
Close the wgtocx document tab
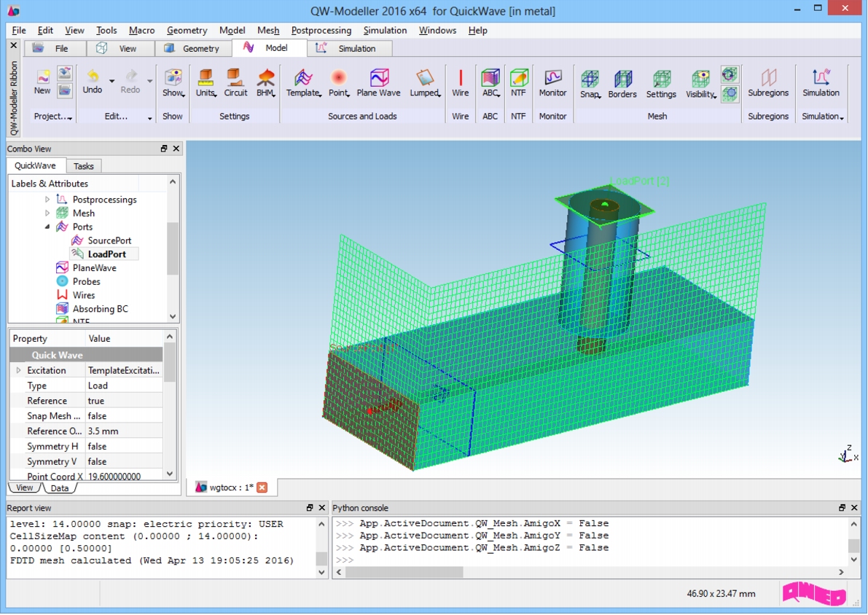click(262, 487)
